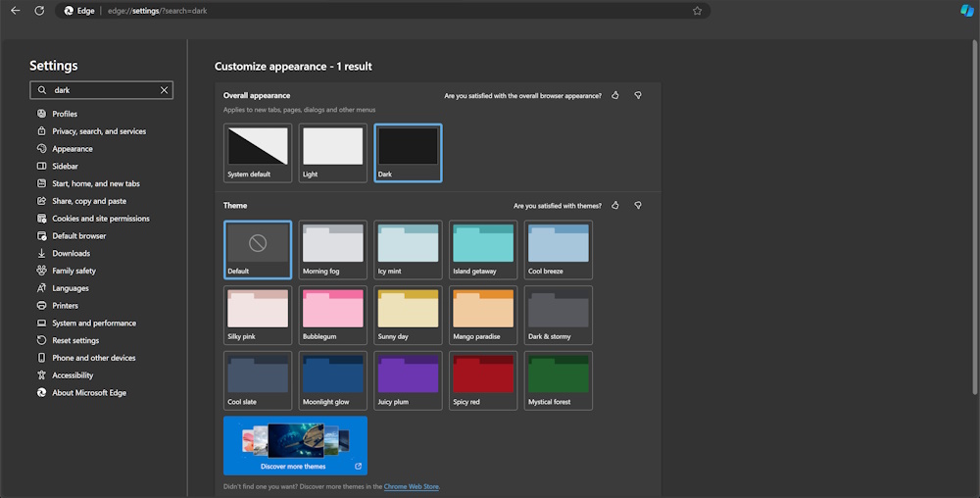The height and width of the screenshot is (498, 980).
Task: Choose the Spicy red theme
Action: 483,380
